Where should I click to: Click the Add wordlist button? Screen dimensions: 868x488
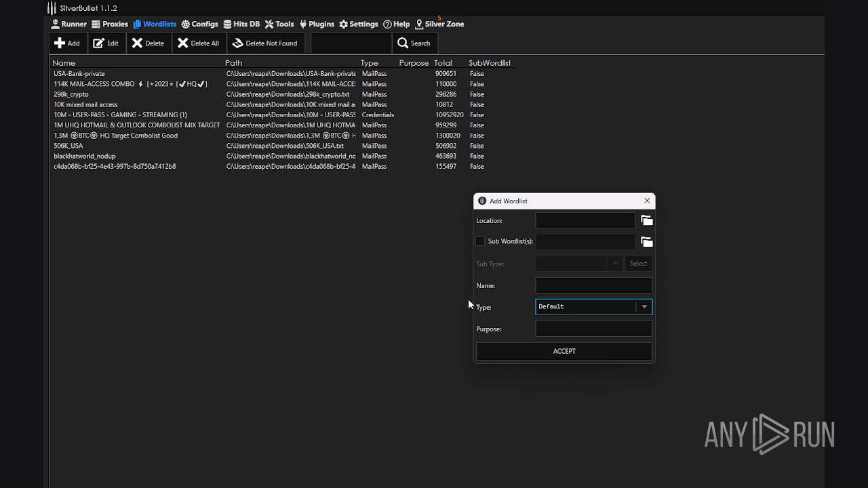click(x=67, y=43)
